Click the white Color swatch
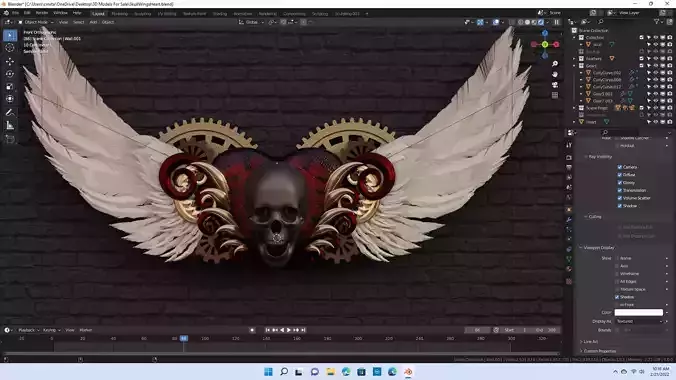This screenshot has height=380, width=676. [638, 312]
